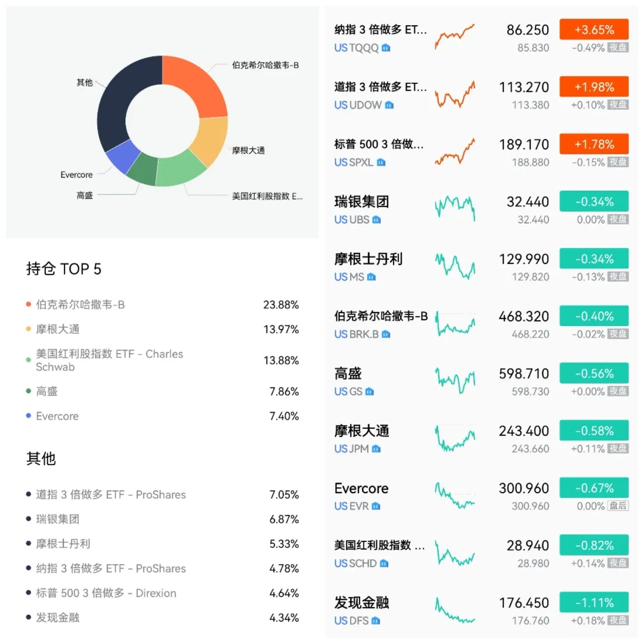This screenshot has width=644, height=644.
Task: Open 发现金融 holding at 4.34%
Action: pos(162,618)
